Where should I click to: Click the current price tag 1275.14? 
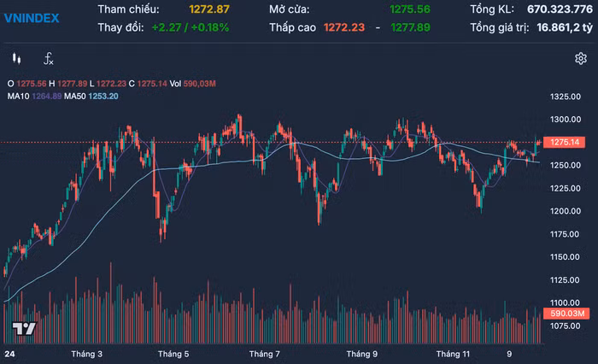[x=566, y=142]
